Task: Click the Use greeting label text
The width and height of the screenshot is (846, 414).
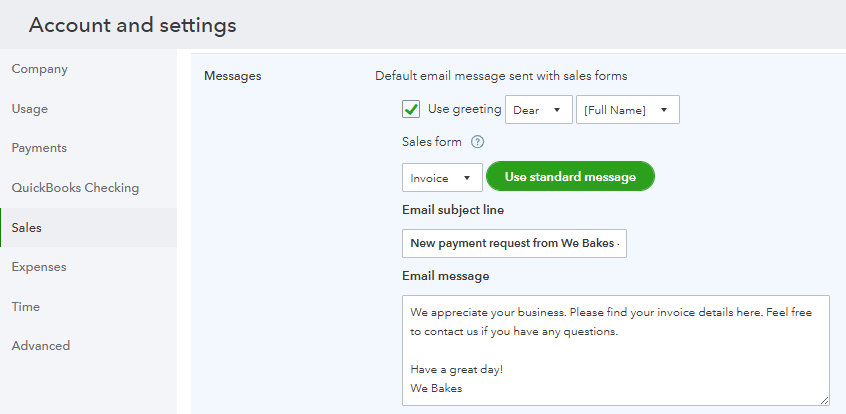Action: (464, 109)
